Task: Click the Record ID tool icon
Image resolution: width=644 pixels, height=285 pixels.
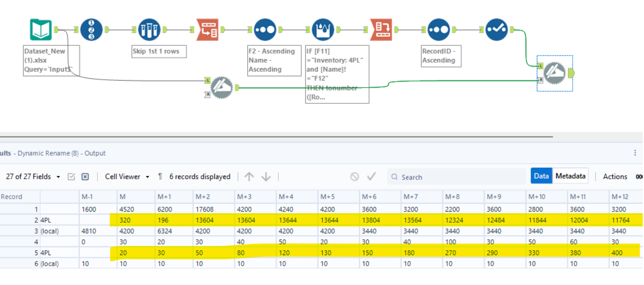Action: point(91,30)
